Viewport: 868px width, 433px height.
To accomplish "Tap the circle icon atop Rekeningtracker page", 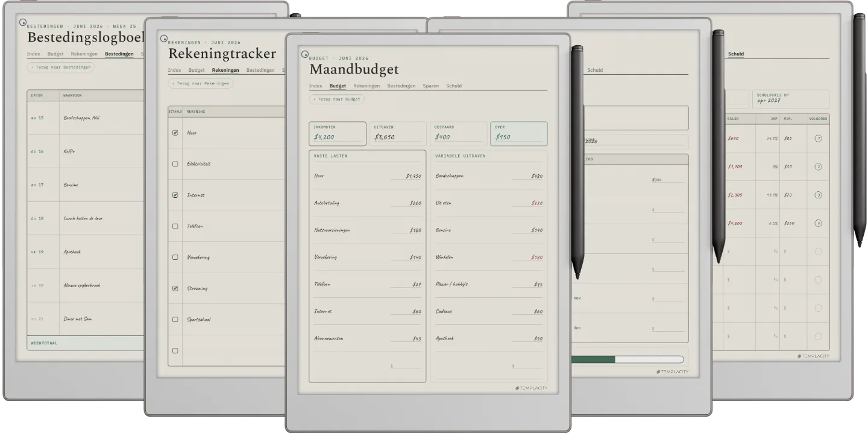I will 163,39.
